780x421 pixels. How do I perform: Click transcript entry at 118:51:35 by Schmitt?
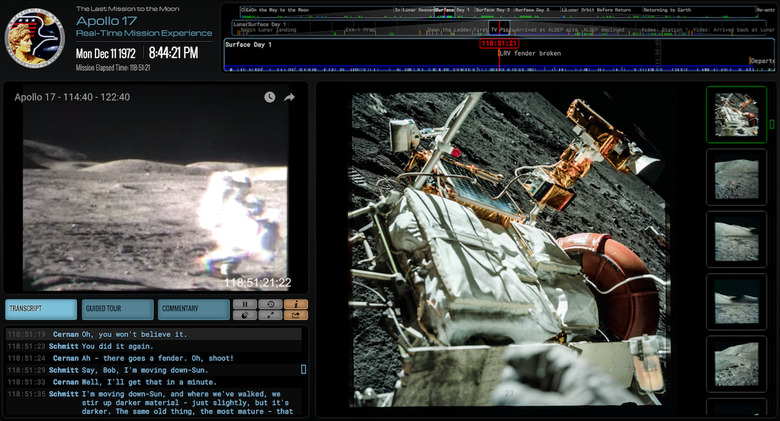153,403
